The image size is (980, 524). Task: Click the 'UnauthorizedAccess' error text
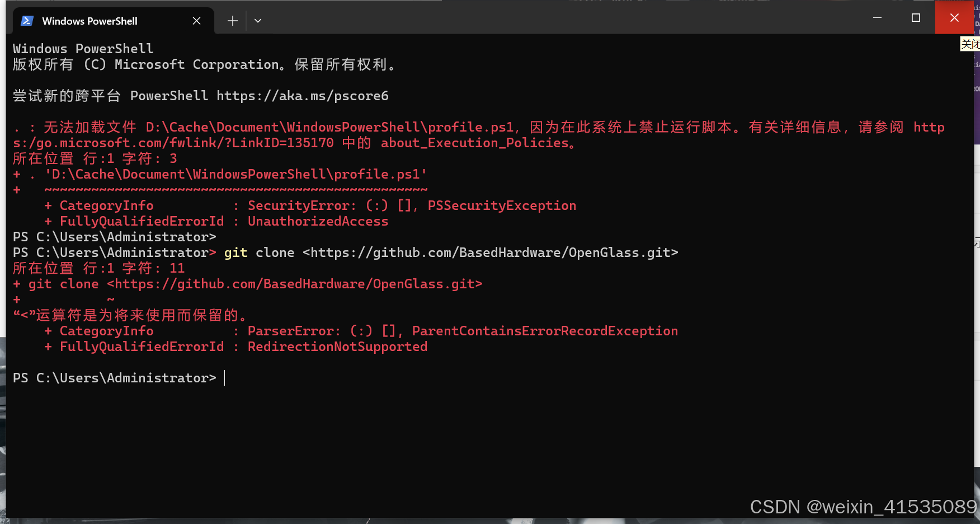pyautogui.click(x=318, y=221)
